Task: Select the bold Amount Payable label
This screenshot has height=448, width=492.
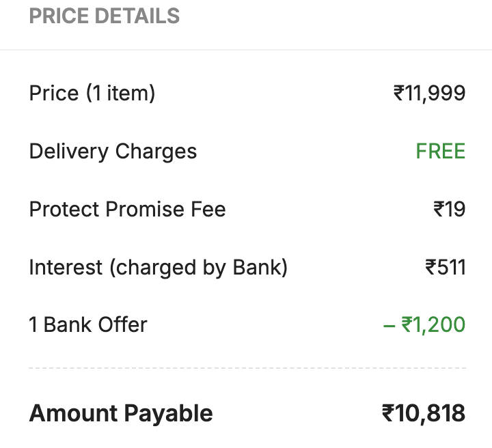Action: tap(120, 413)
